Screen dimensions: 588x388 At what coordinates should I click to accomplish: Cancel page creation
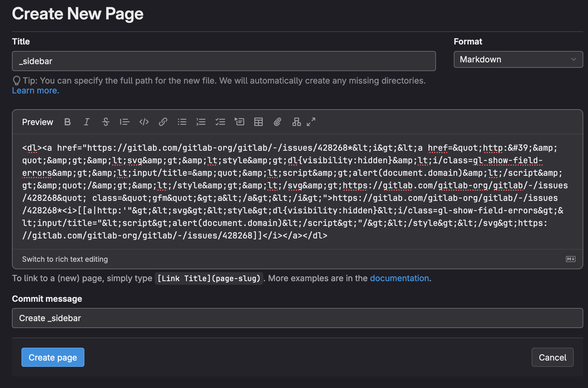point(553,357)
